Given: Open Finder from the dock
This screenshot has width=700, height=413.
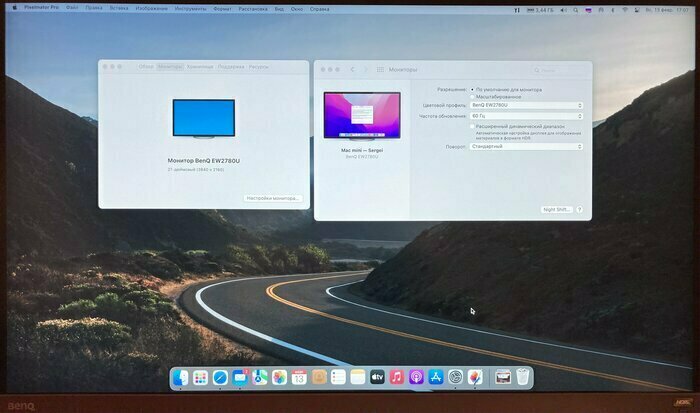Looking at the screenshot, I should coord(181,378).
